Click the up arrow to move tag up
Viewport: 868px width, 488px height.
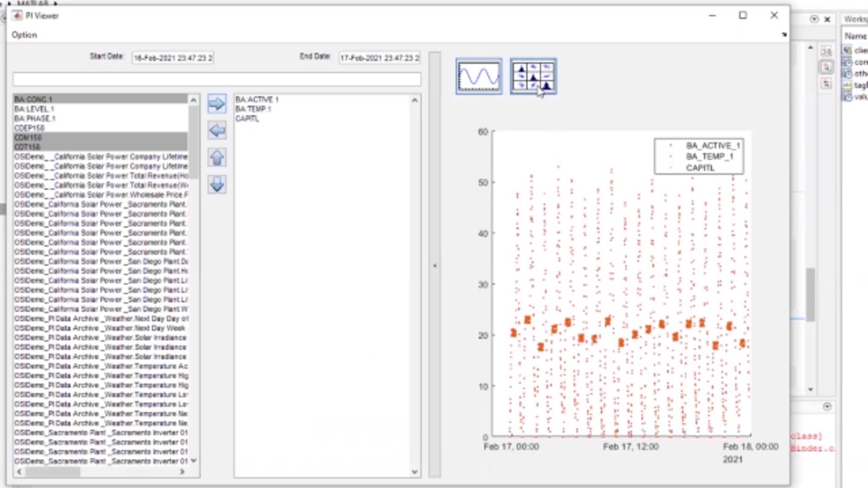click(216, 157)
